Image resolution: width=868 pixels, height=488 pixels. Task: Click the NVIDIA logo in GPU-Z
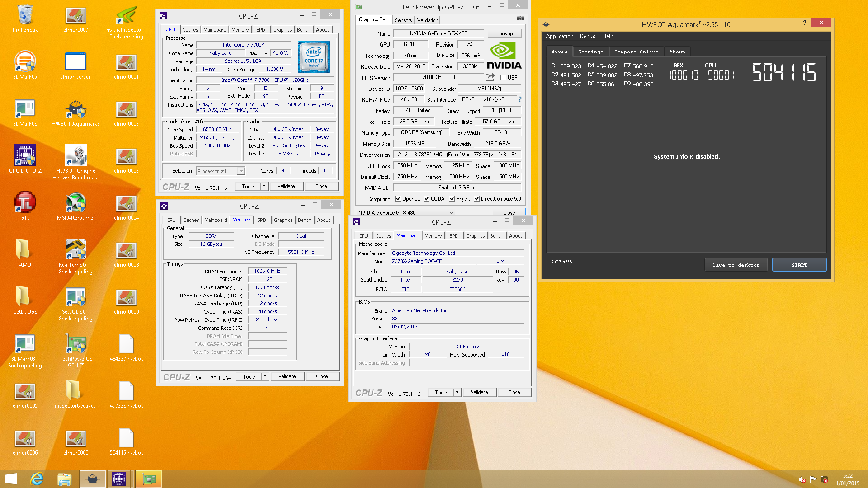pyautogui.click(x=504, y=56)
